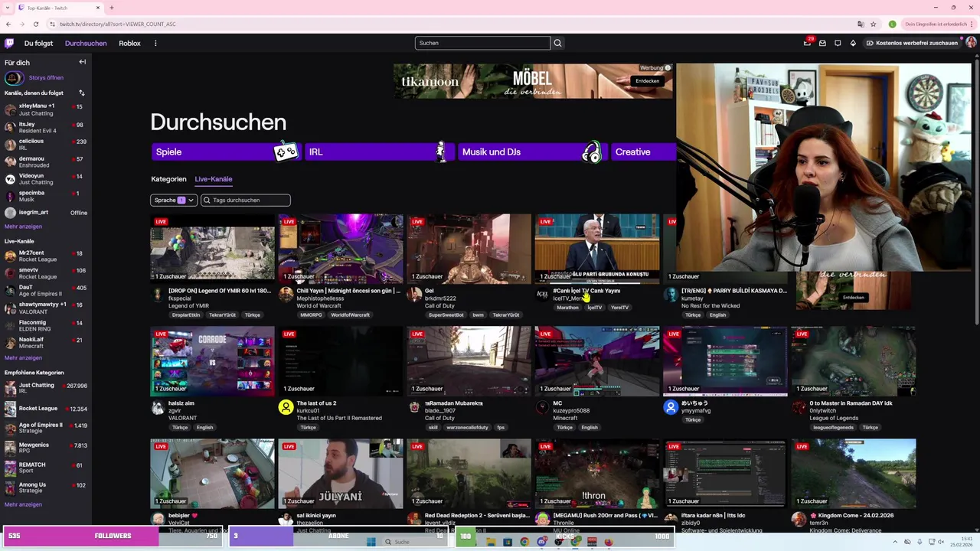This screenshot has width=980, height=551.
Task: Open Mewgenics recommended category
Action: click(46, 448)
